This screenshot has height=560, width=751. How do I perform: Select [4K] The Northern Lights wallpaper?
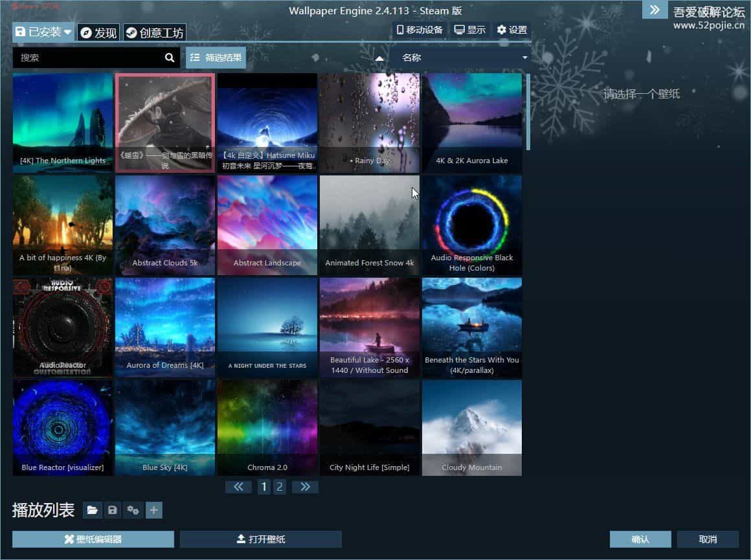click(63, 123)
